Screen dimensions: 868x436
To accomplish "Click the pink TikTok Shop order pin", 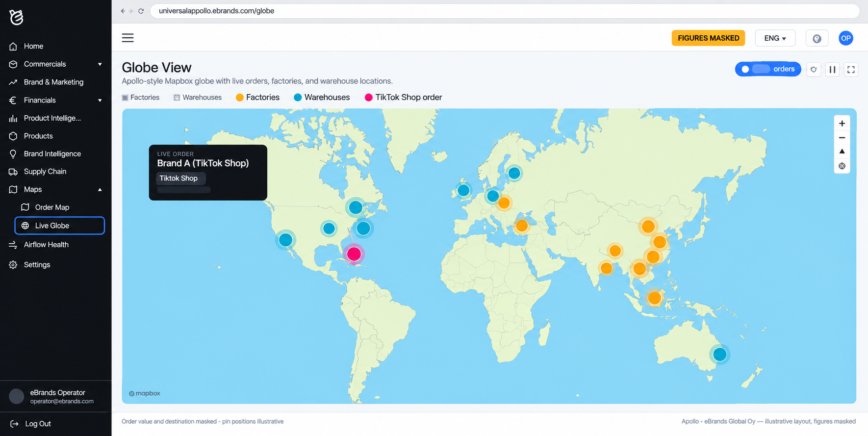I will [354, 254].
